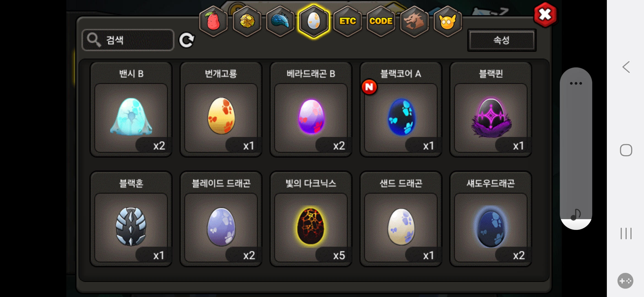Viewport: 644px width, 297px height.
Task: Choose the 섀도우드래곤 egg
Action: pyautogui.click(x=491, y=219)
